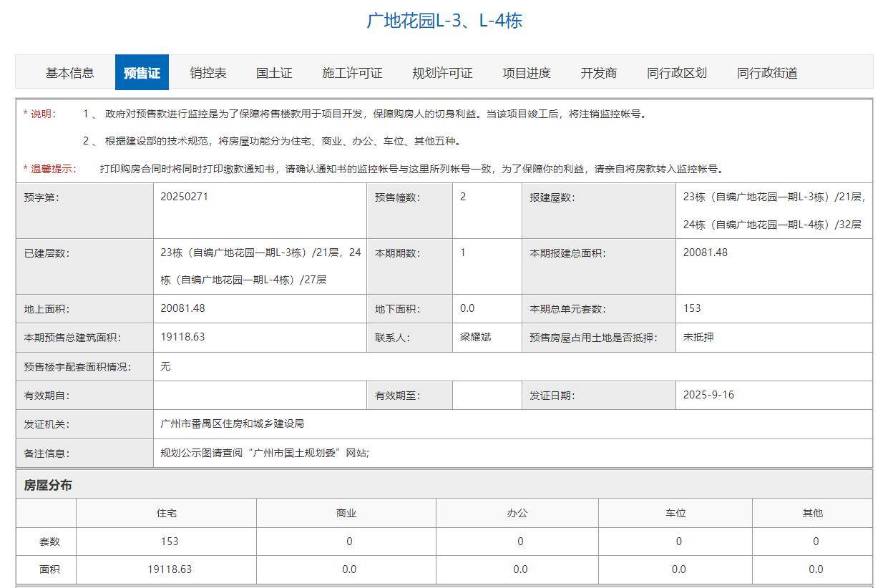The height and width of the screenshot is (588, 888).
Task: Click the 本期期数 label
Action: coord(396,253)
